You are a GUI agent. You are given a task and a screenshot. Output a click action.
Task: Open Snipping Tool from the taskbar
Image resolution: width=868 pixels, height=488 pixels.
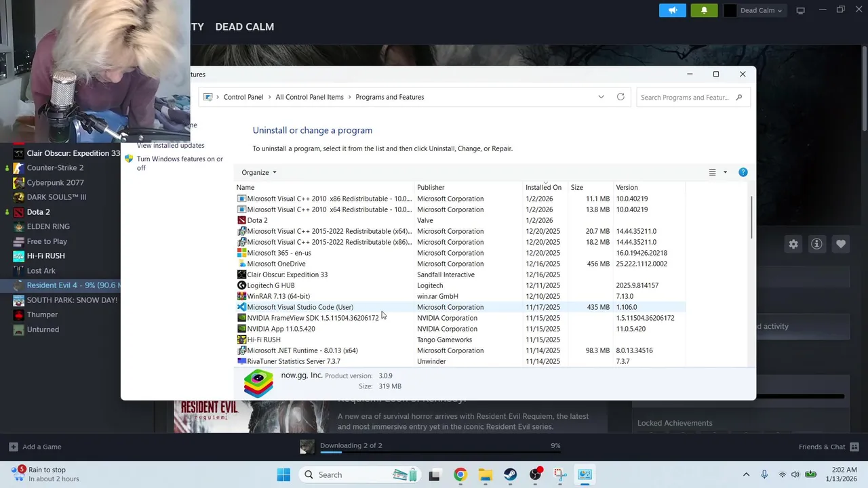pyautogui.click(x=560, y=474)
